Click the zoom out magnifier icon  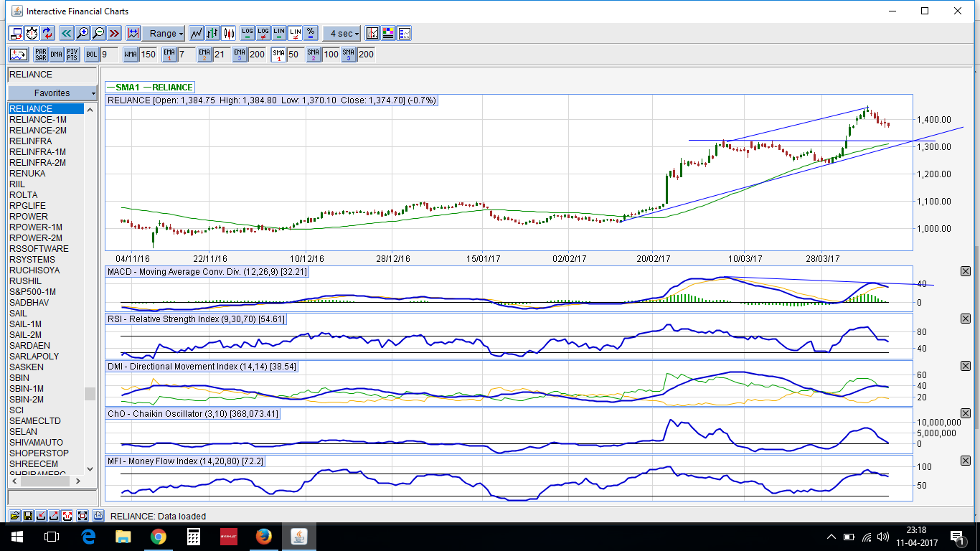point(98,33)
